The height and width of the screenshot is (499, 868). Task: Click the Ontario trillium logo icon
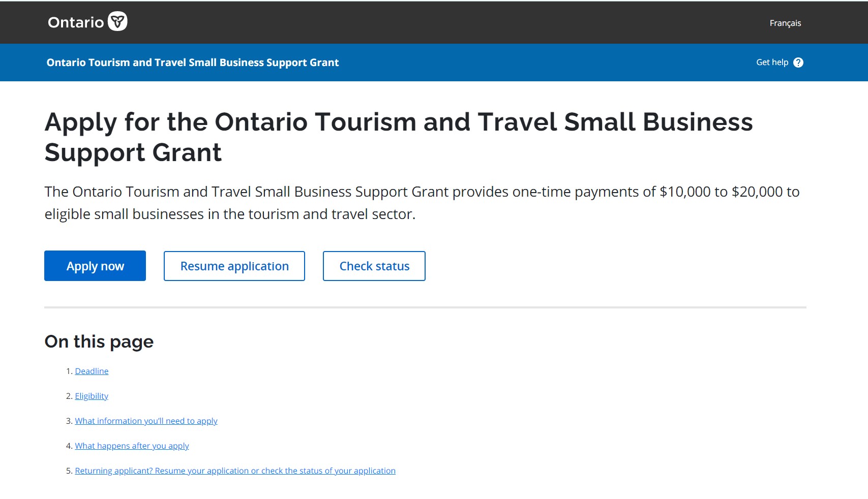(117, 21)
